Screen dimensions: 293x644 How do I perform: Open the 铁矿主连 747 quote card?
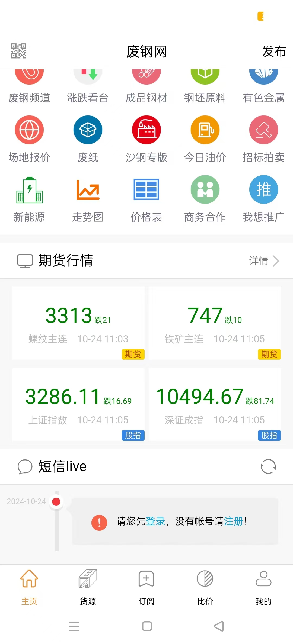point(215,323)
